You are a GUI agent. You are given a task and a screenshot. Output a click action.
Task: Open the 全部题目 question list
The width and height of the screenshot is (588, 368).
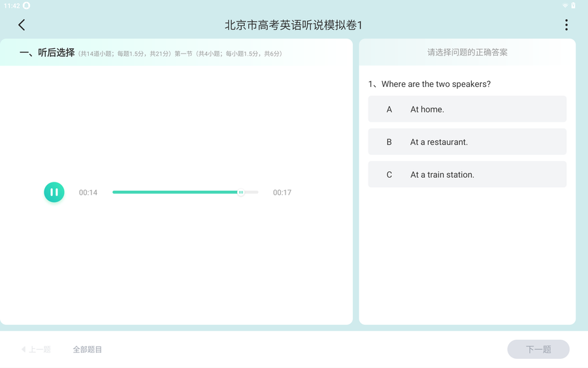pos(88,350)
